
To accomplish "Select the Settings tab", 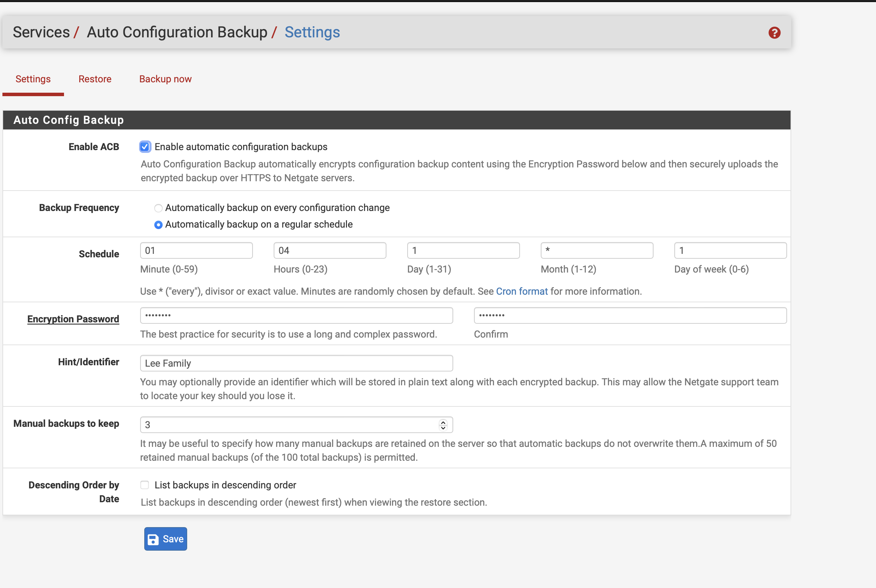I will coord(33,79).
